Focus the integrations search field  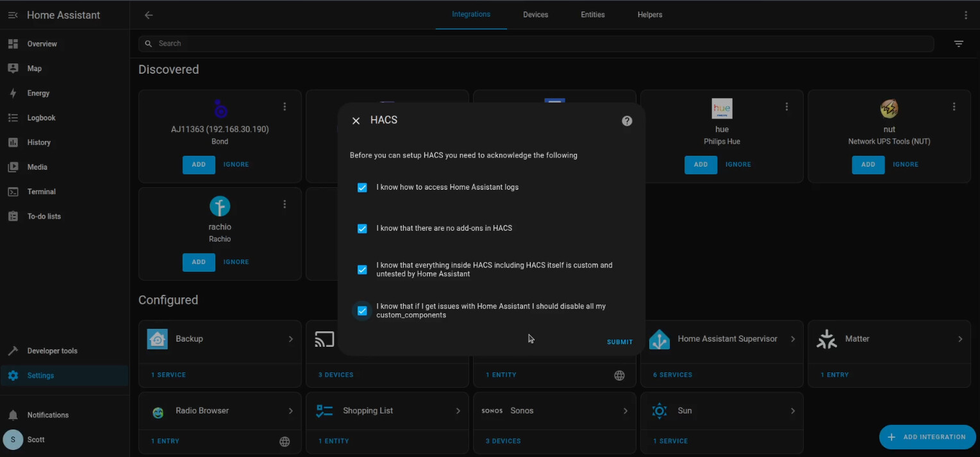[536, 44]
